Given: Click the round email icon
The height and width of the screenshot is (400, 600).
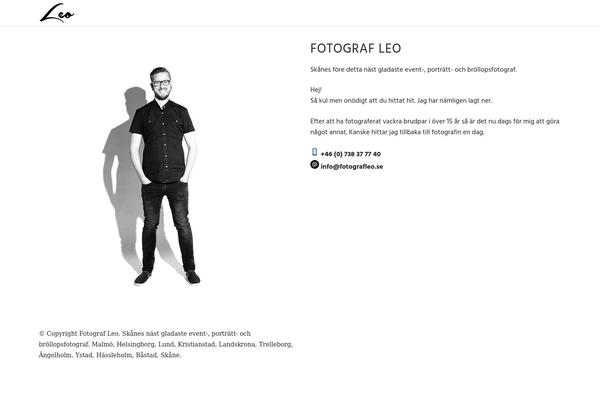Looking at the screenshot, I should [x=315, y=165].
